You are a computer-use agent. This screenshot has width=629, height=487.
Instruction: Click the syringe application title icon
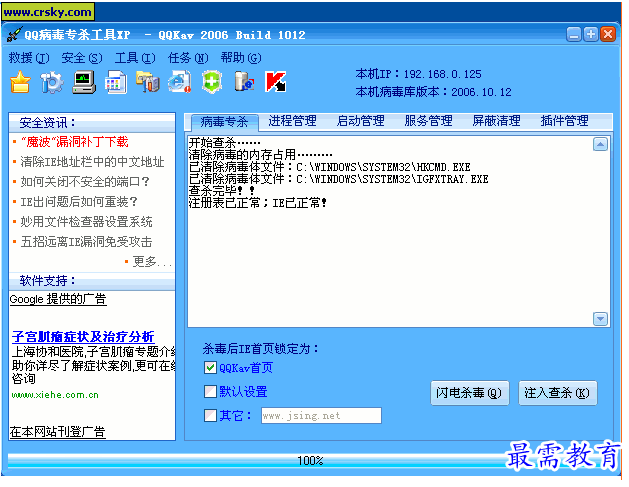click(14, 34)
